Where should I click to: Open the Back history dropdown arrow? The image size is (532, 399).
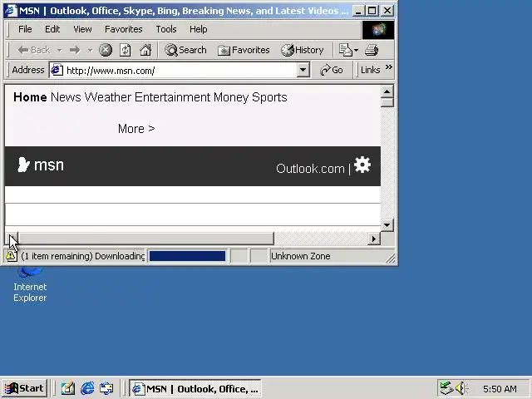point(60,51)
